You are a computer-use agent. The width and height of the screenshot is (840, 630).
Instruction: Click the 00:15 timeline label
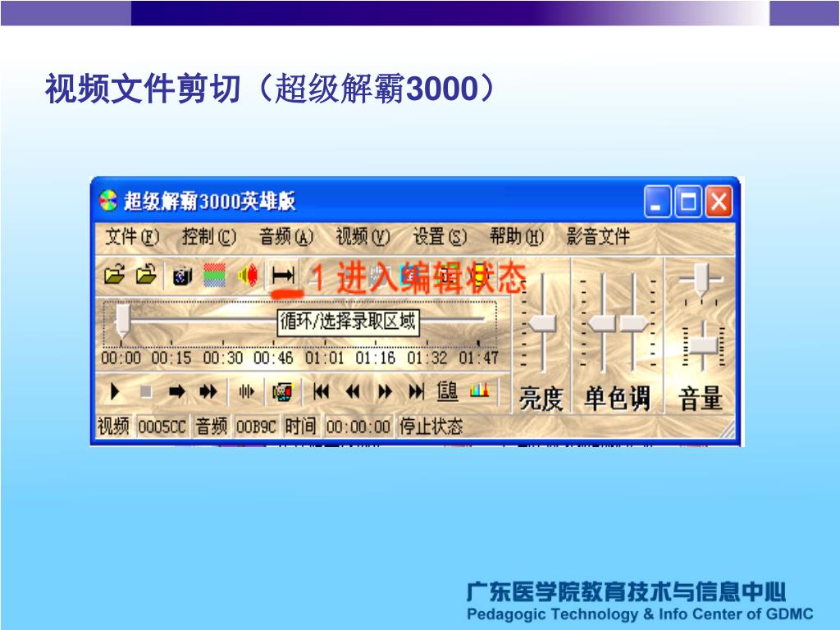[x=171, y=358]
